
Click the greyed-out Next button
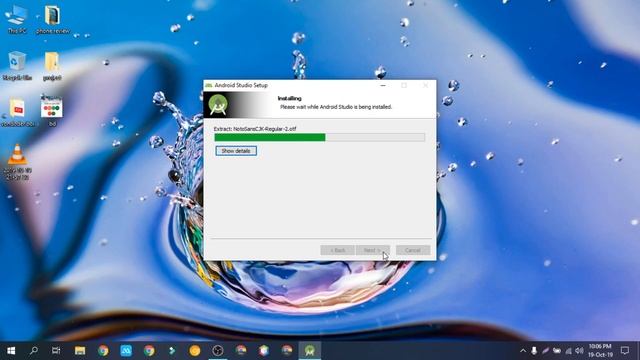(x=372, y=250)
